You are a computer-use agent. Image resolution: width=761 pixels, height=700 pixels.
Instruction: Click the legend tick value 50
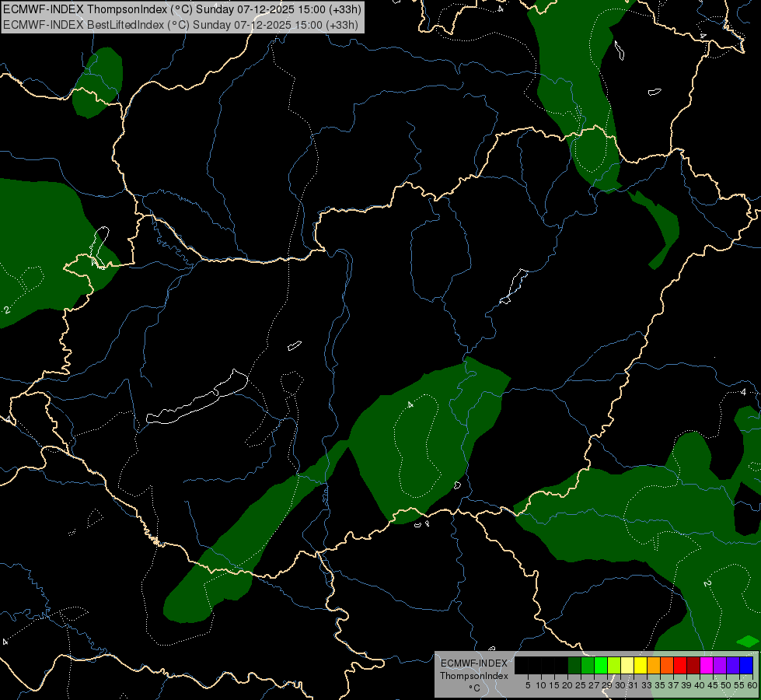pos(726,685)
